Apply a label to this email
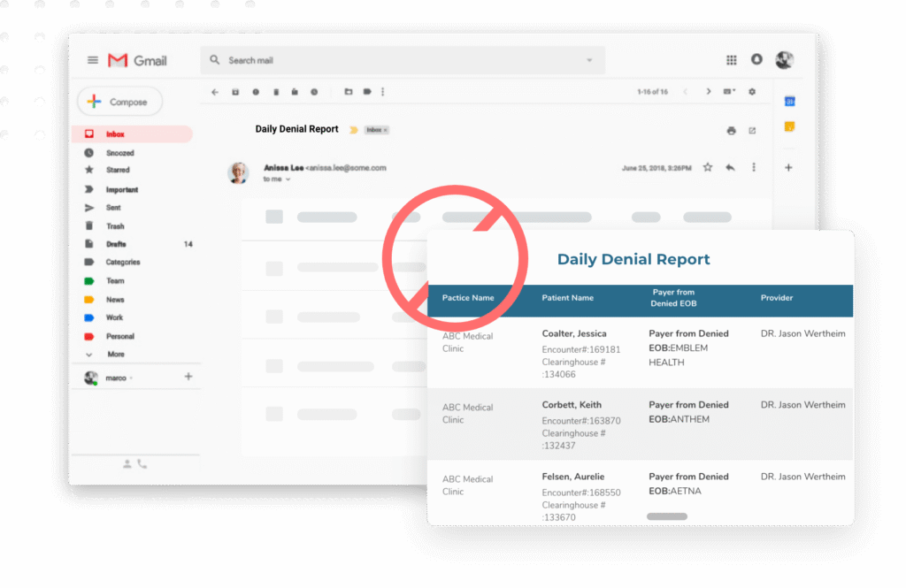The width and height of the screenshot is (906, 588). tap(367, 92)
